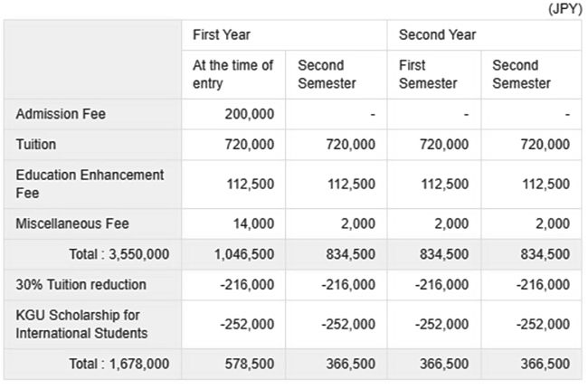This screenshot has height=389, width=588.
Task: Click Second Year's First Semester header
Action: coord(428,74)
